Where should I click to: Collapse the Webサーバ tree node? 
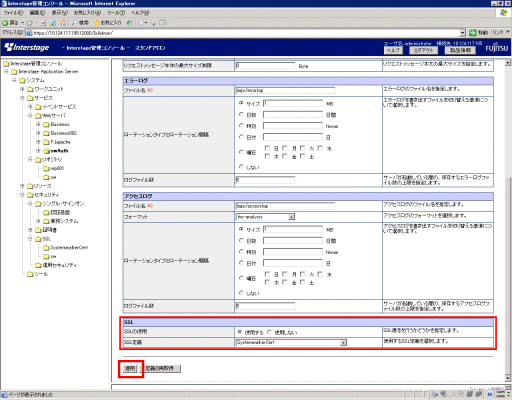(30, 115)
